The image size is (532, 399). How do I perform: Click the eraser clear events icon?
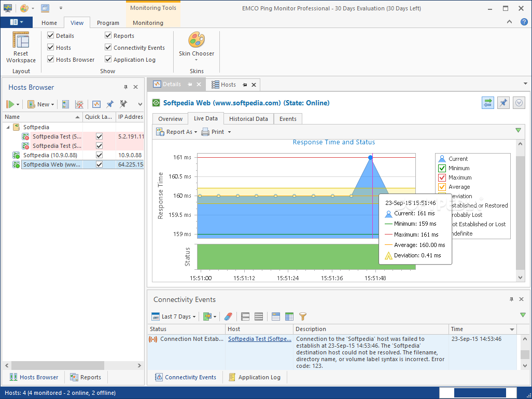coord(228,317)
